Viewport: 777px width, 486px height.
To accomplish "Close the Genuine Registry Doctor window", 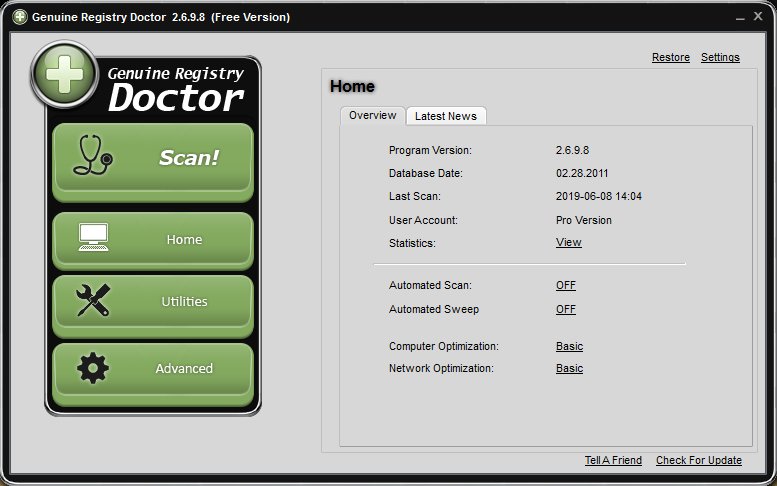I will point(758,16).
